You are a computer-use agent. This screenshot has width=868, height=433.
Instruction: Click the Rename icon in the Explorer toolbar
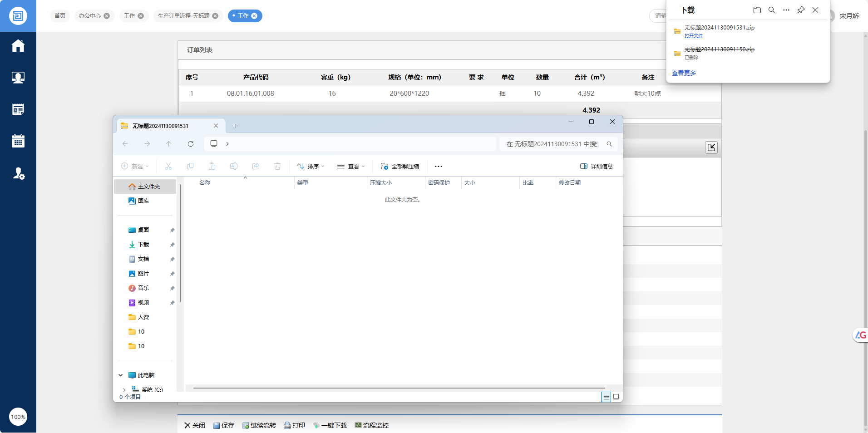(234, 166)
